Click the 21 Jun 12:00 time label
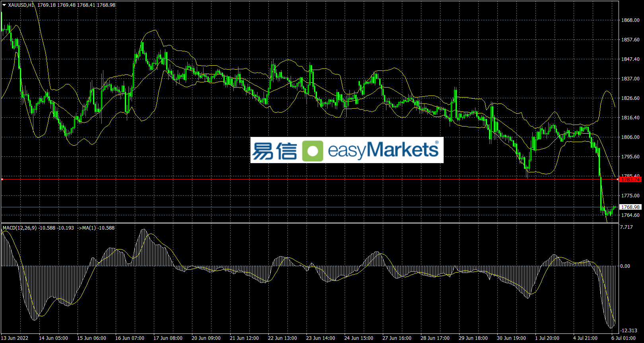The image size is (644, 343). click(x=244, y=338)
